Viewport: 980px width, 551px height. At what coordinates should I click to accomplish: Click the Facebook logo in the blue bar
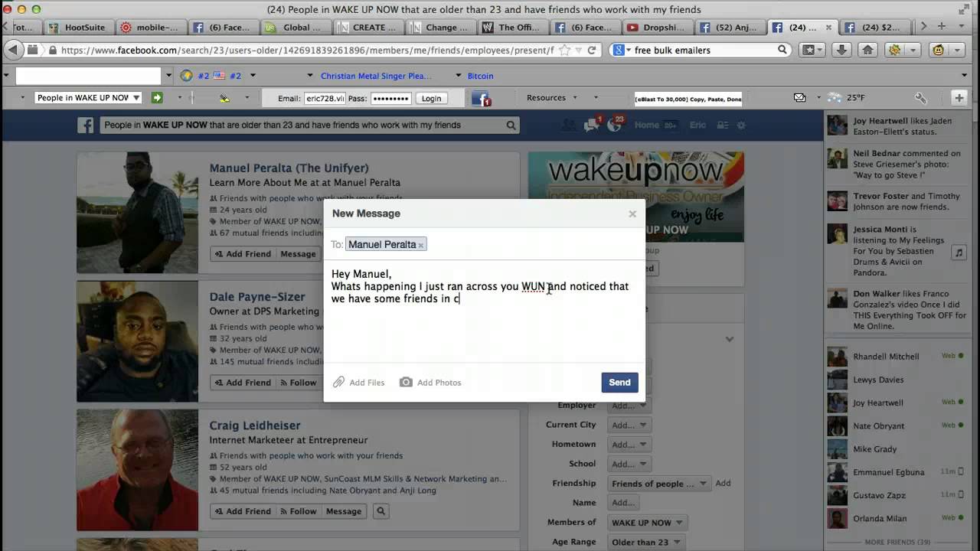point(86,126)
